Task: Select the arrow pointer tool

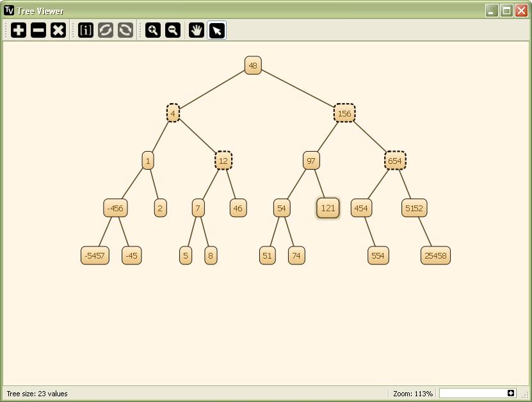Action: (x=216, y=30)
